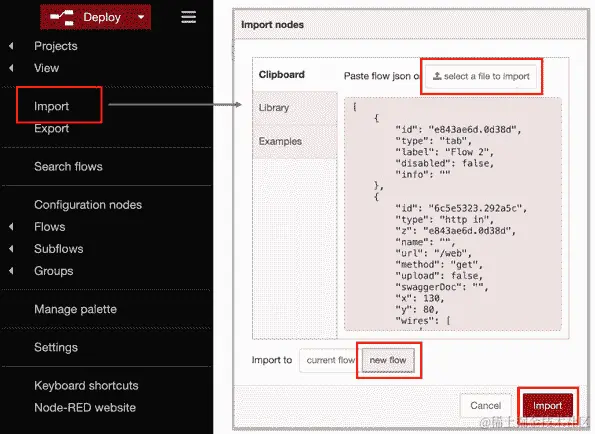Open the hamburger main menu
595x434 pixels.
tap(188, 17)
